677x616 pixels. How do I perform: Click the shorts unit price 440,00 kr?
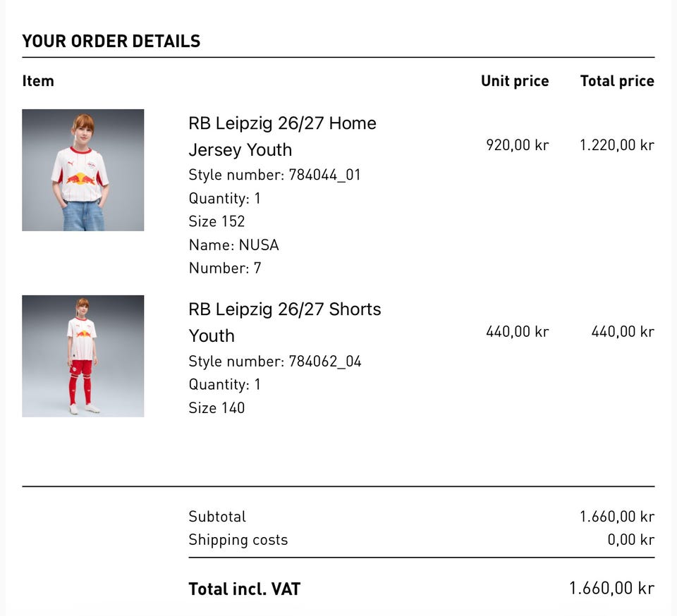coord(517,331)
